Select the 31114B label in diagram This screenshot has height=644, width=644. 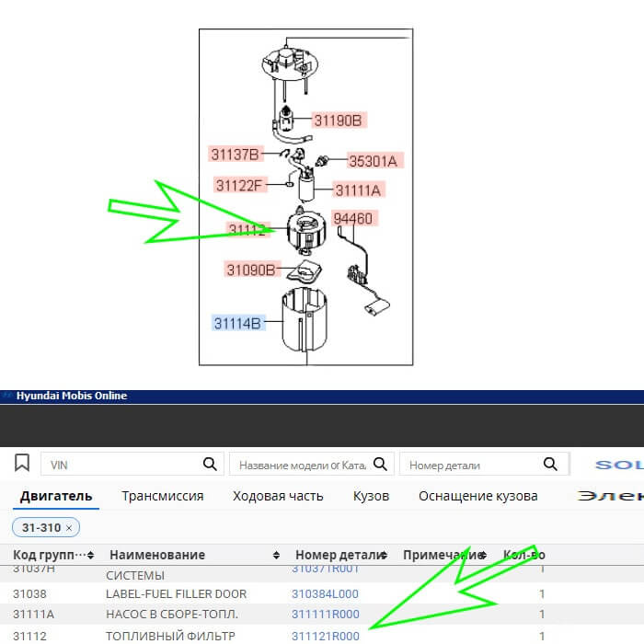tap(239, 323)
